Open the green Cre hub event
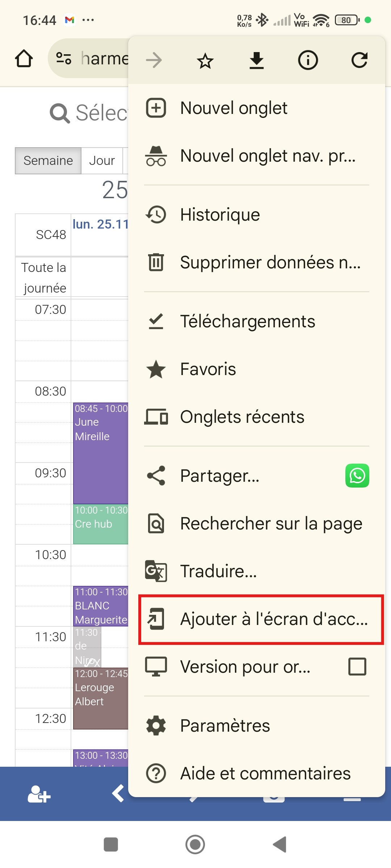391x868 pixels. [x=101, y=524]
